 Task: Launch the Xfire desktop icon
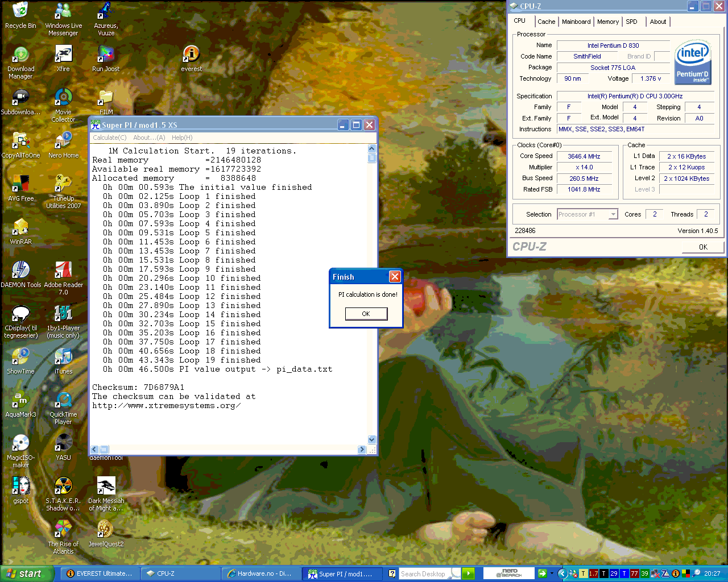pos(63,59)
